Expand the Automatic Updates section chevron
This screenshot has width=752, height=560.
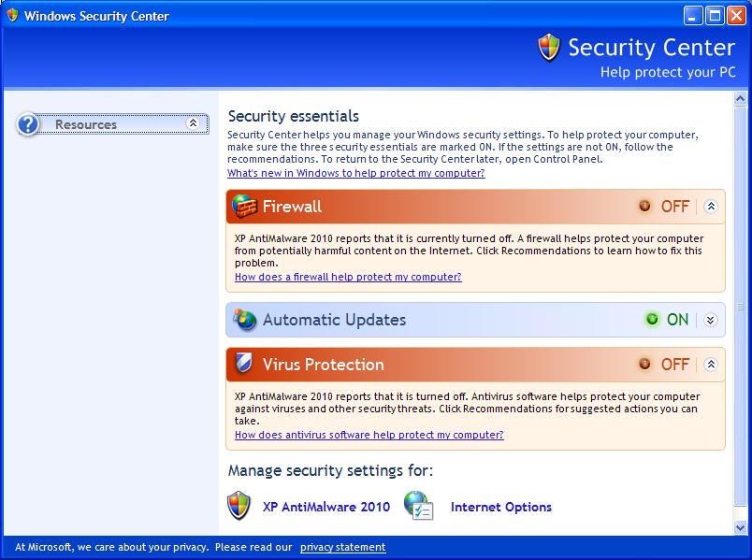click(x=711, y=320)
